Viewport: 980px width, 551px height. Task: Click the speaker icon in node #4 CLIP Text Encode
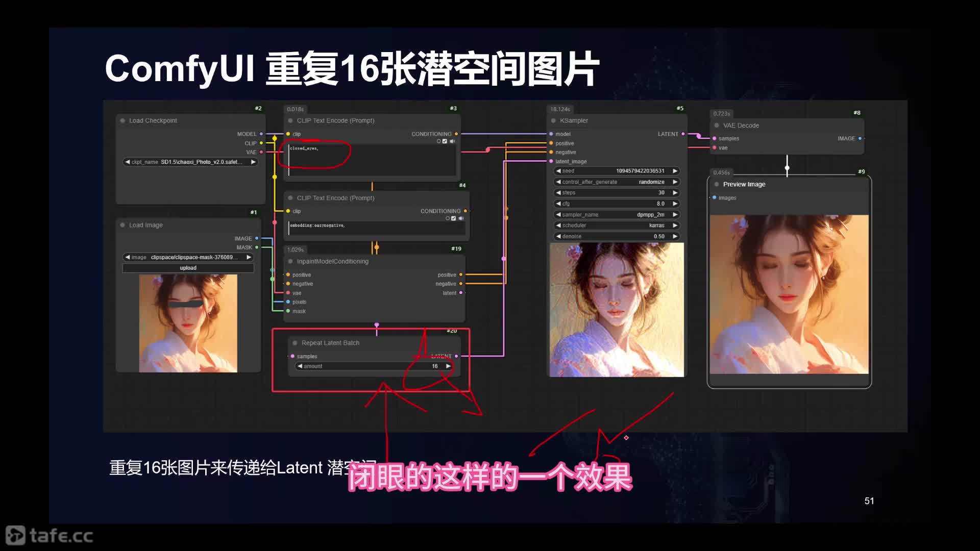[461, 218]
